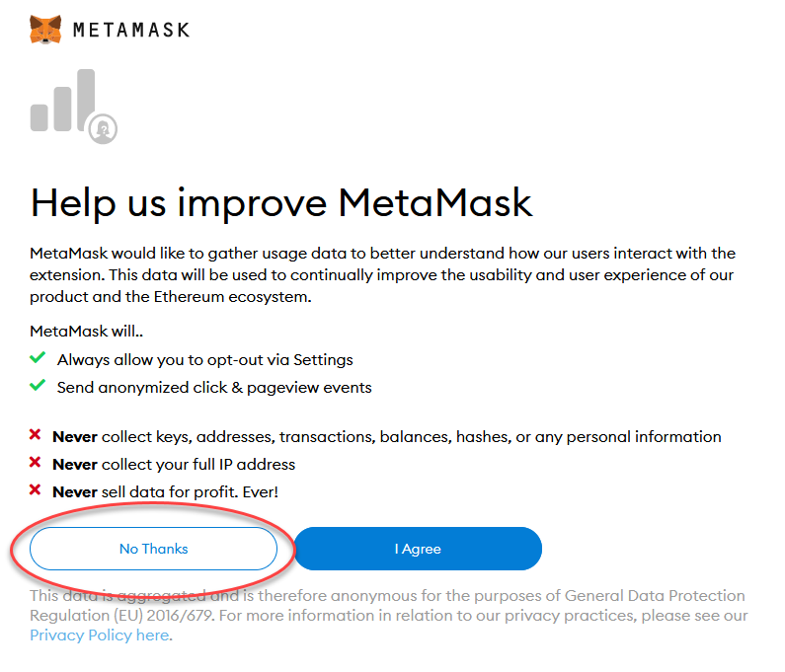Viewport: 785px width, 672px height.
Task: Click the gray GDPR disclaimer paragraph
Action: 387,606
